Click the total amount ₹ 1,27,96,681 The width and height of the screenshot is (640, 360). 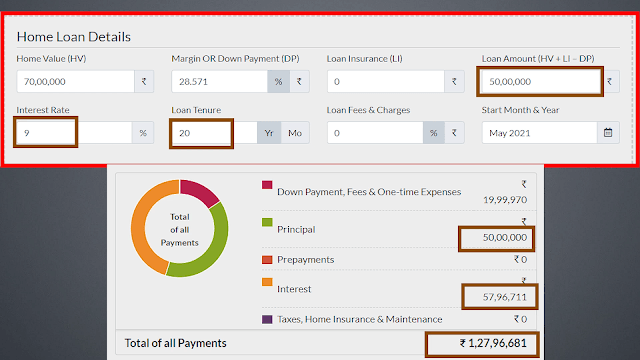[x=493, y=343]
